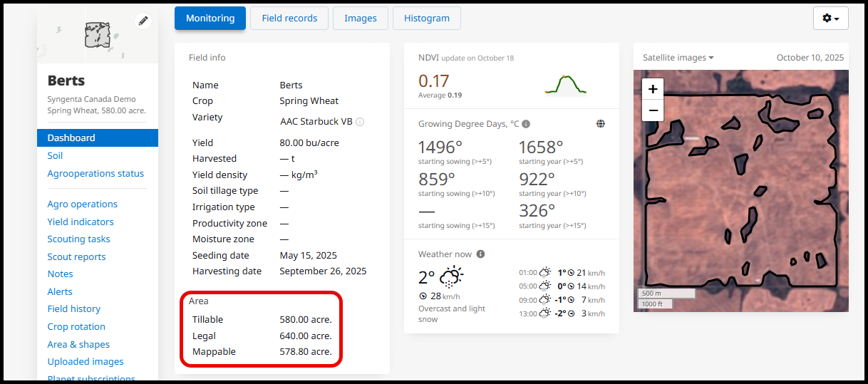
Task: Click the Weather now info icon
Action: pos(480,254)
